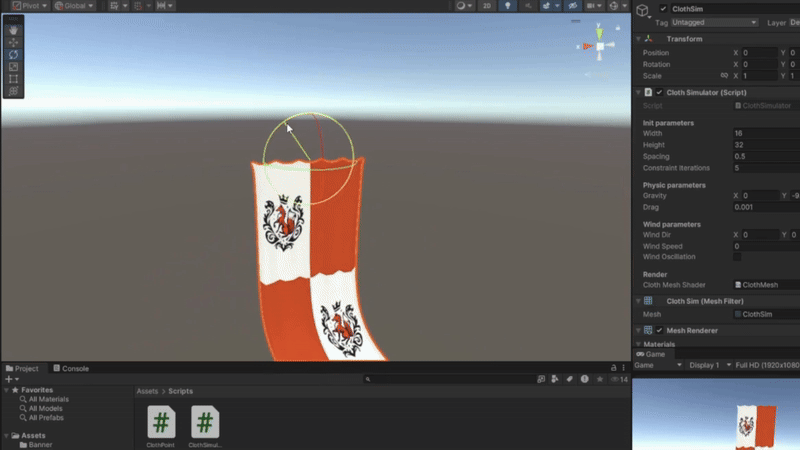Switch to the Console tab
The width and height of the screenshot is (800, 450).
coord(71,368)
